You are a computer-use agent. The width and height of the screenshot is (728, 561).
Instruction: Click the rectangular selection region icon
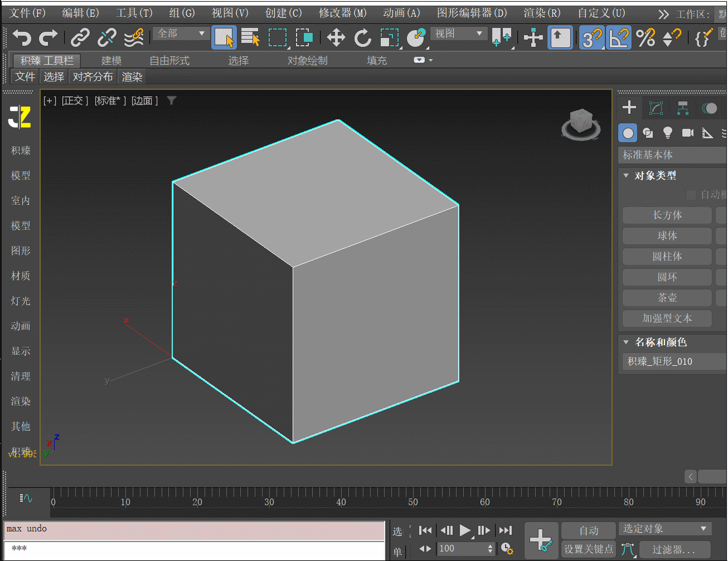(278, 38)
